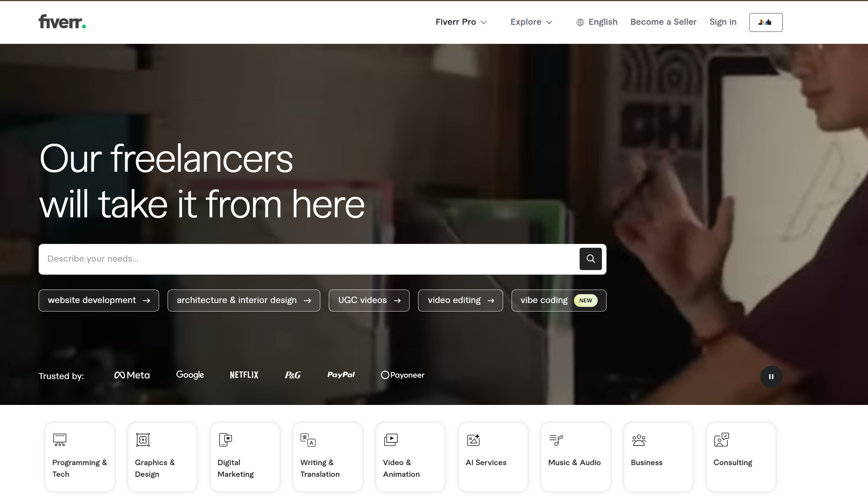The width and height of the screenshot is (868, 503).
Task: Click the search magnifier icon
Action: [x=590, y=259]
